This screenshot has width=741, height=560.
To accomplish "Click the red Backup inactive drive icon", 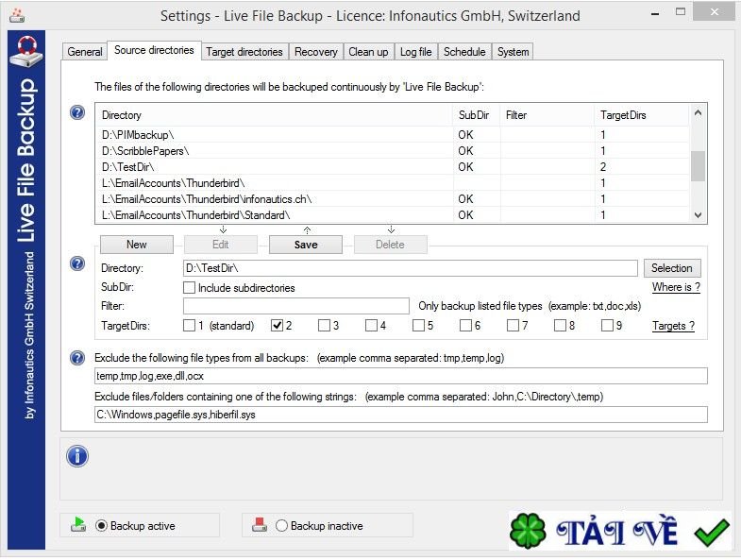I will point(259,524).
